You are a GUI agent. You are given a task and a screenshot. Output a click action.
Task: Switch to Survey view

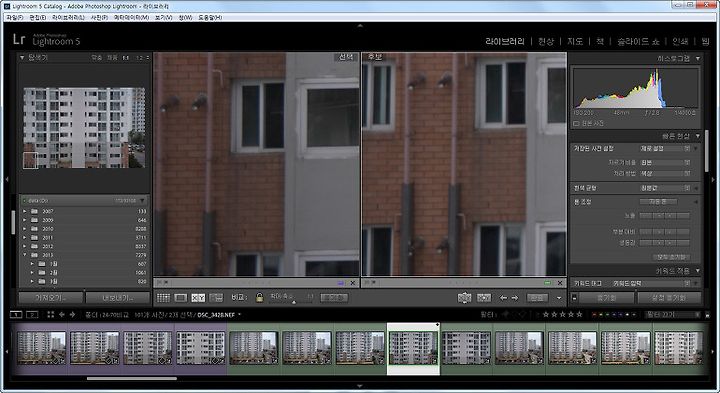216,298
